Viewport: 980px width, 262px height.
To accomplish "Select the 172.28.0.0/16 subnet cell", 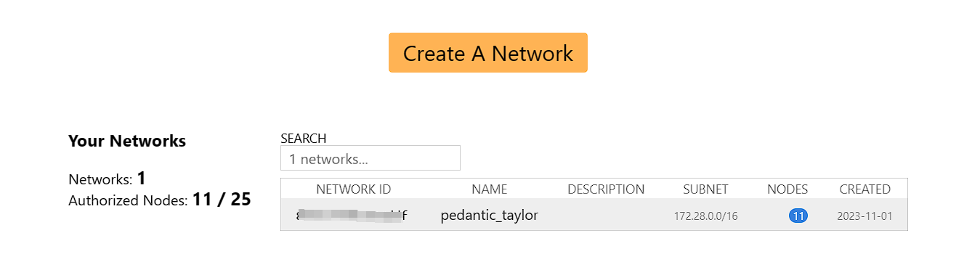I will pos(705,216).
